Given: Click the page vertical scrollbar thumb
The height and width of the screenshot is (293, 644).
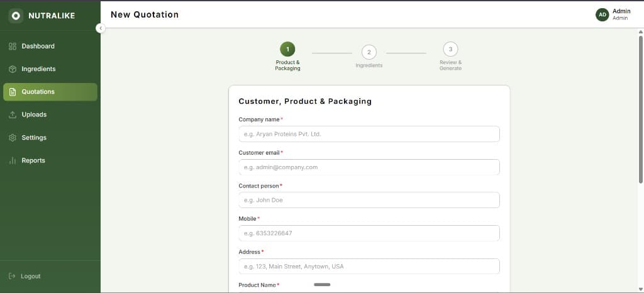Looking at the screenshot, I should [x=640, y=109].
